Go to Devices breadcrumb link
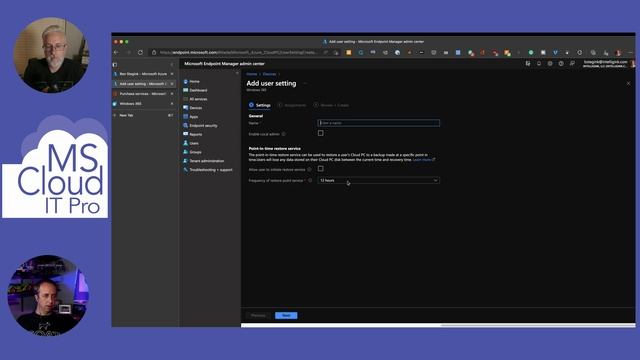Image resolution: width=640 pixels, height=360 pixels. [x=269, y=74]
